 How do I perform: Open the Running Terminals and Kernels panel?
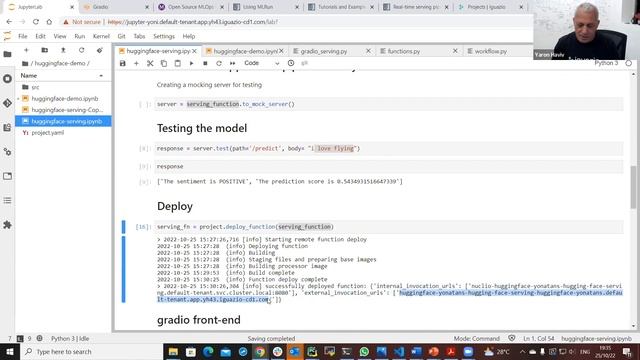pos(7,79)
